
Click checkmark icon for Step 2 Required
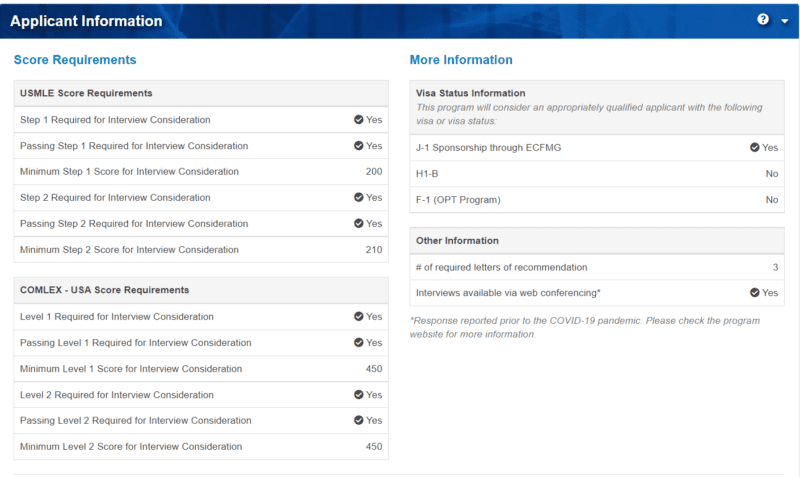pyautogui.click(x=358, y=198)
